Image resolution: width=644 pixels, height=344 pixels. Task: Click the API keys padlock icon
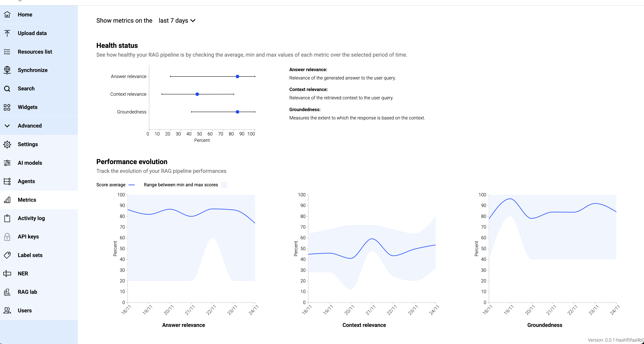(x=7, y=237)
